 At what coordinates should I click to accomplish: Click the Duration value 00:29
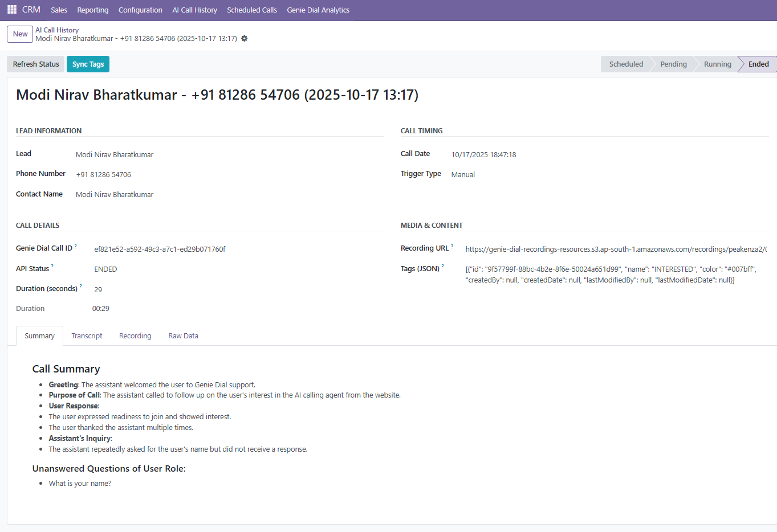point(101,309)
